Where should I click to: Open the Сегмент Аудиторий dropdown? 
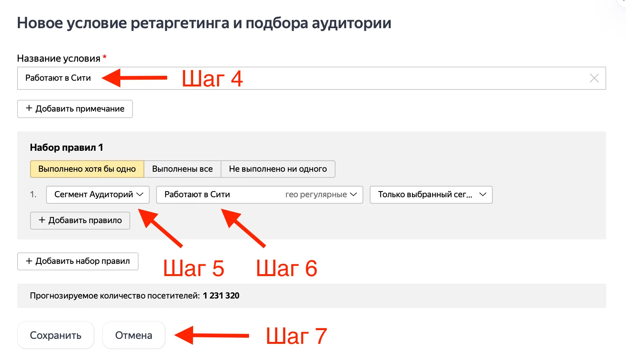97,195
